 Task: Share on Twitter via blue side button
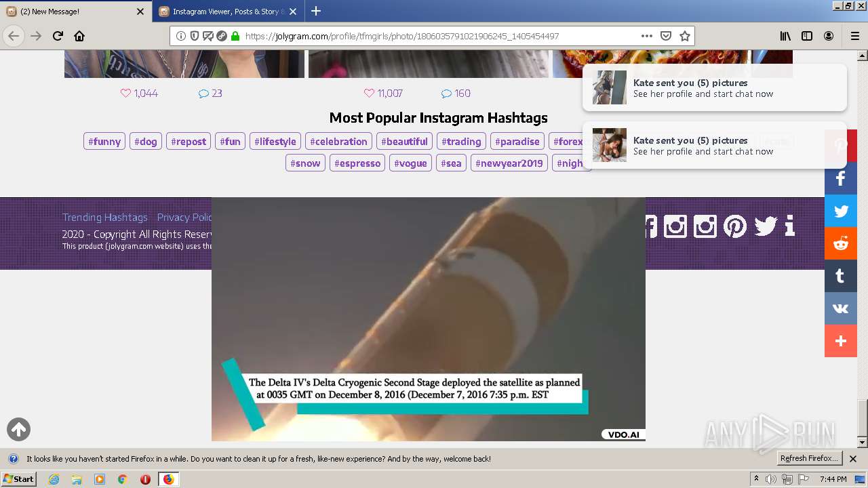(841, 211)
